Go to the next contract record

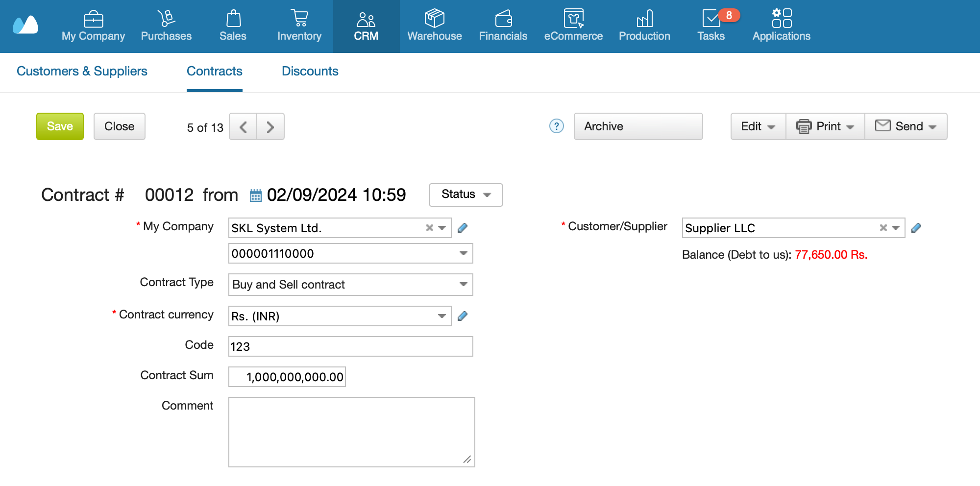[270, 127]
